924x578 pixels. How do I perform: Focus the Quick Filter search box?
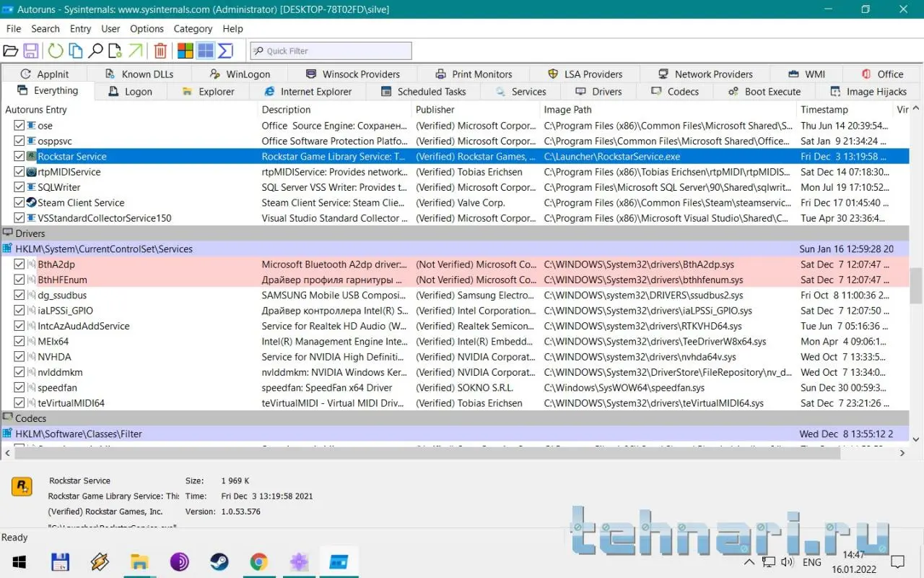(x=331, y=51)
